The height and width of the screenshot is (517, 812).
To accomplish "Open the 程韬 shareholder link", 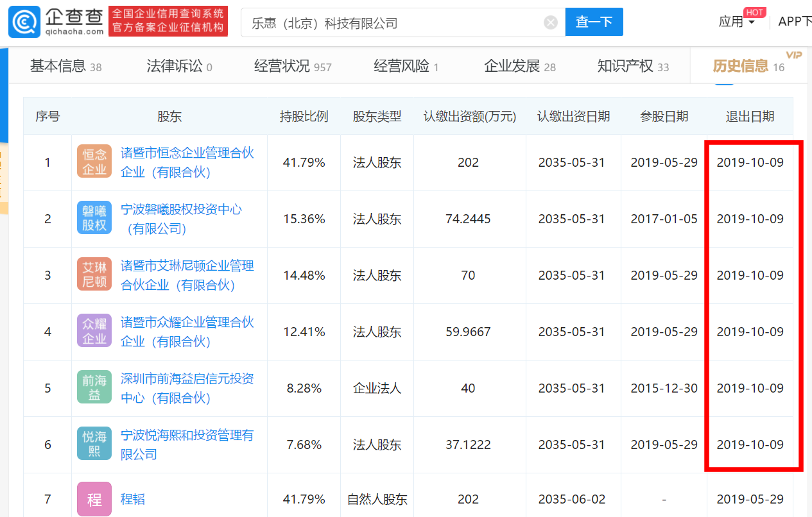I will tap(133, 499).
